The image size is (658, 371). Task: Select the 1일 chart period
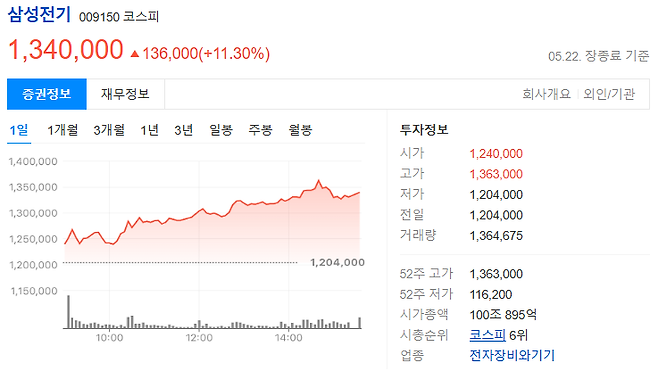pos(19,130)
